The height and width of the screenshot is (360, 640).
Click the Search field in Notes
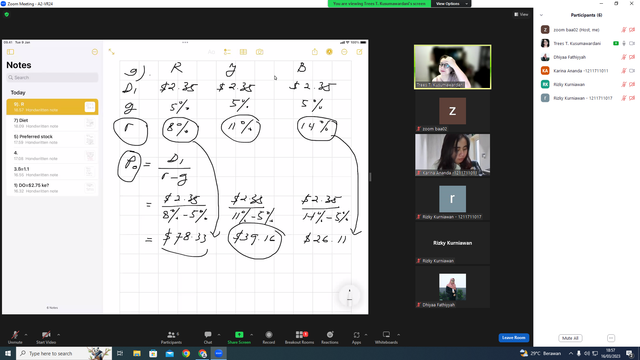[52, 78]
